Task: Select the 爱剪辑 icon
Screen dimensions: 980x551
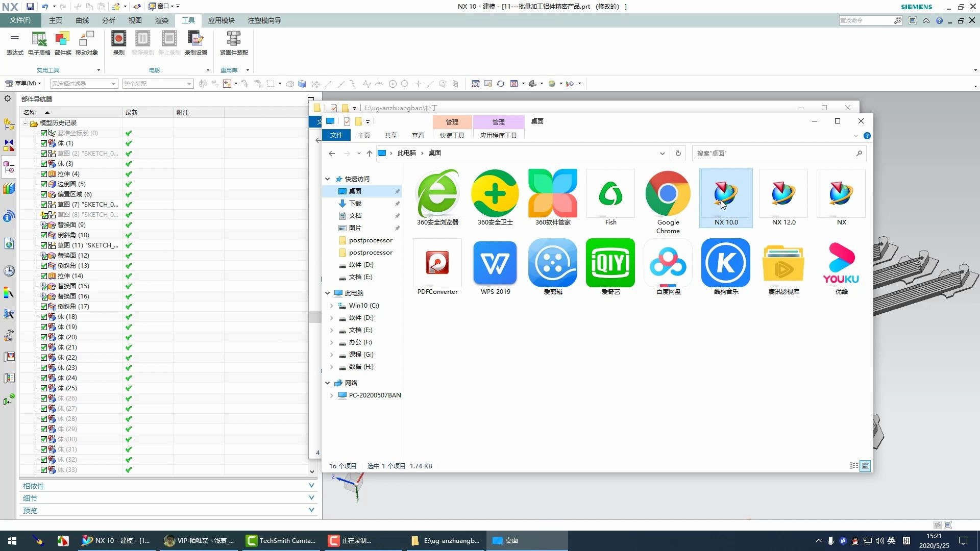Action: (553, 267)
